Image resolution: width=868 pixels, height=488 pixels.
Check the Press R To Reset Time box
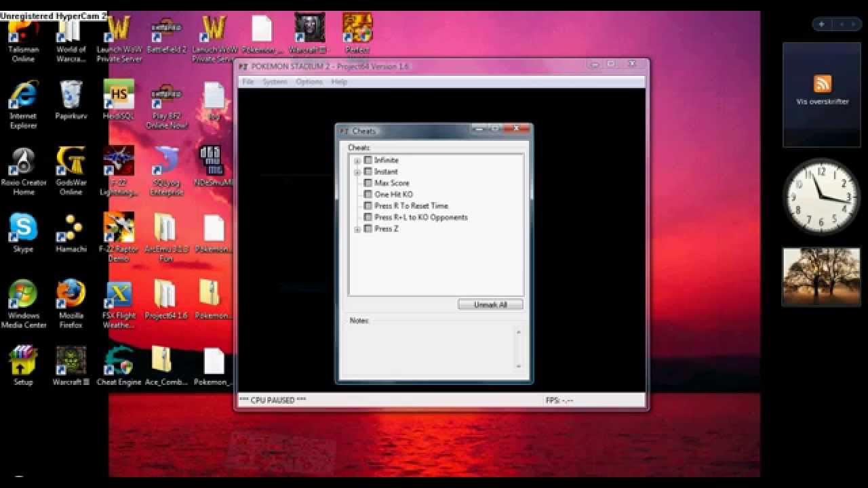click(368, 205)
